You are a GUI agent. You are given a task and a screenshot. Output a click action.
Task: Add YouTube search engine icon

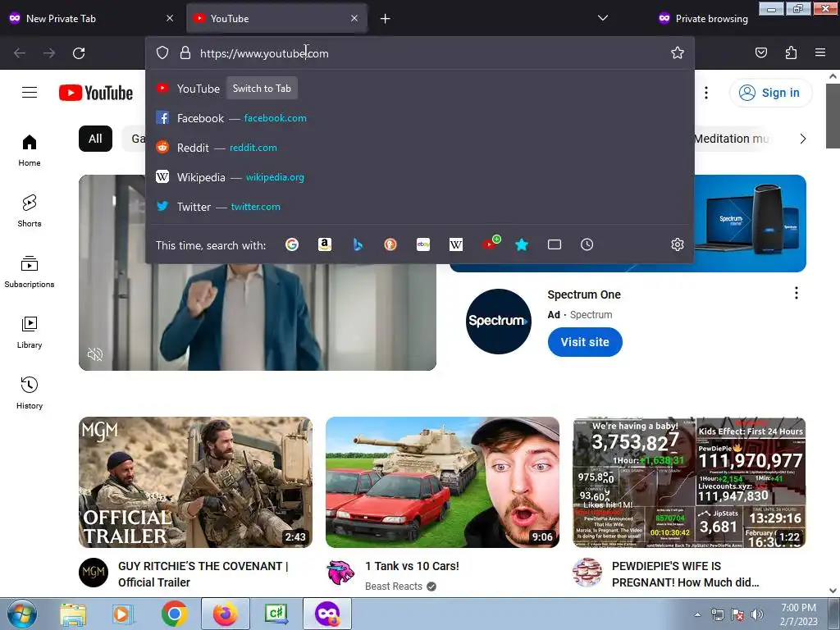point(491,244)
